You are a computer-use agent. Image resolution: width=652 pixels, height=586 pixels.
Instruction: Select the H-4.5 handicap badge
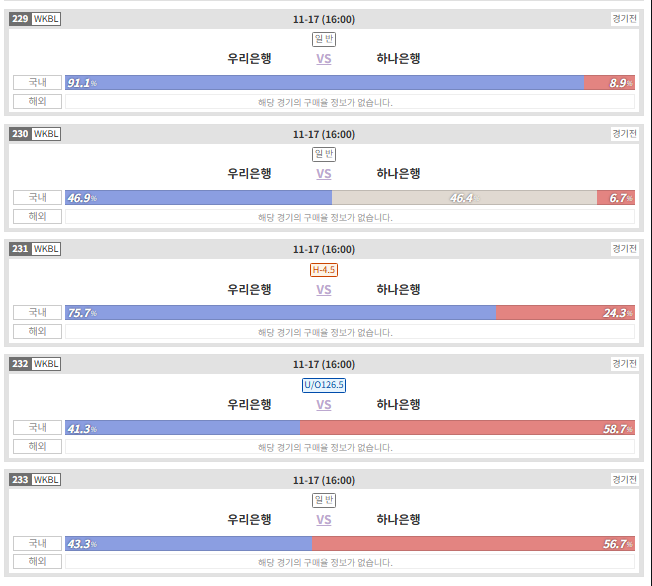[x=324, y=270]
